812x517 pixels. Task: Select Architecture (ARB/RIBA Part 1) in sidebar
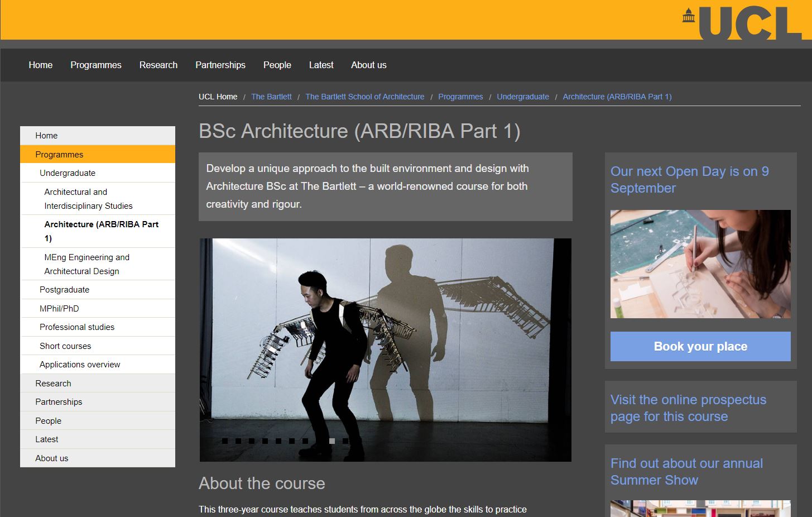click(98, 231)
